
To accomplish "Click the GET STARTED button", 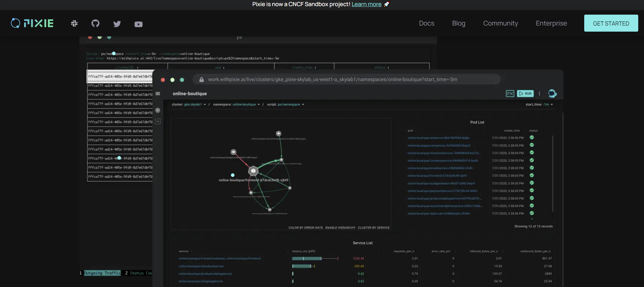I will [x=611, y=23].
